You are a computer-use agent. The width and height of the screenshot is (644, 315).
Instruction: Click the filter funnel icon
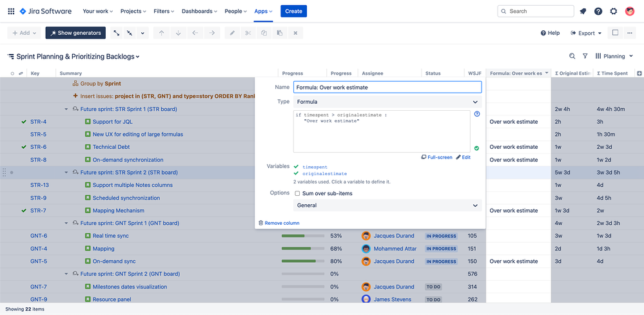(x=585, y=56)
